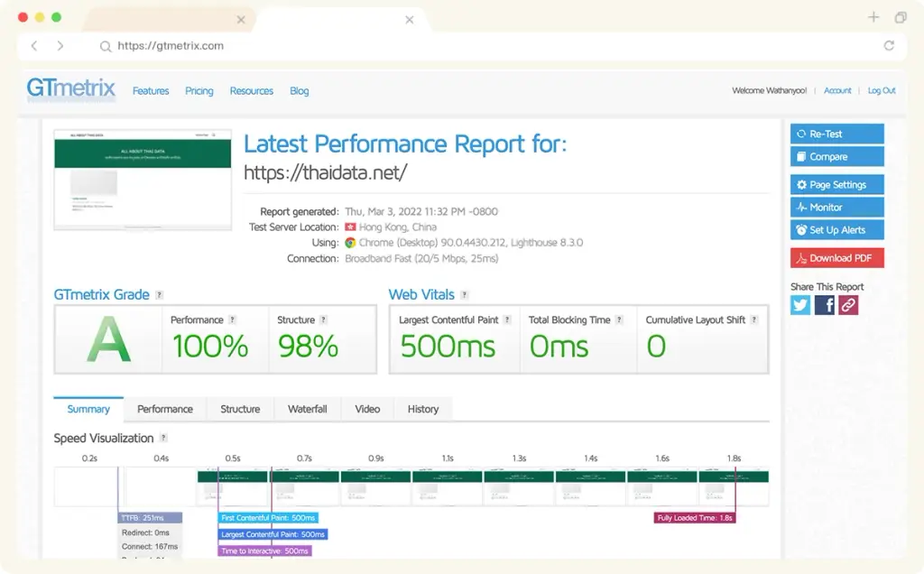Click the 98% structure score
The width and height of the screenshot is (924, 574).
[308, 346]
